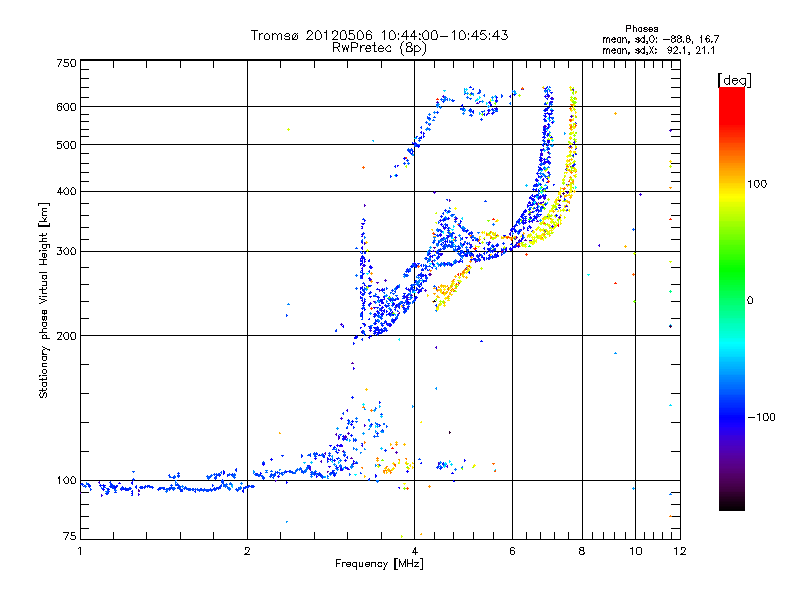Screen dimensions: 800x600
Task: Click the colorbar tick label '-100'
Action: pyautogui.click(x=761, y=417)
